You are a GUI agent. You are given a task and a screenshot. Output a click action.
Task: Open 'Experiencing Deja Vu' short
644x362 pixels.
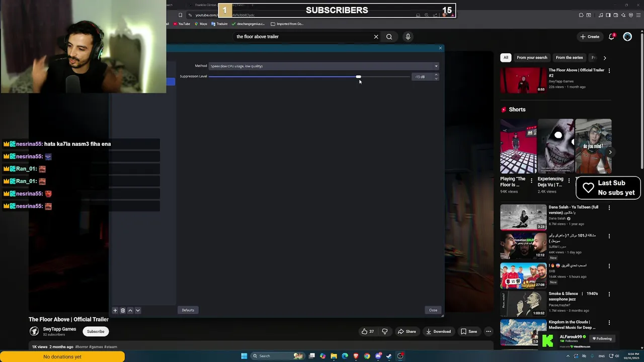(555, 146)
